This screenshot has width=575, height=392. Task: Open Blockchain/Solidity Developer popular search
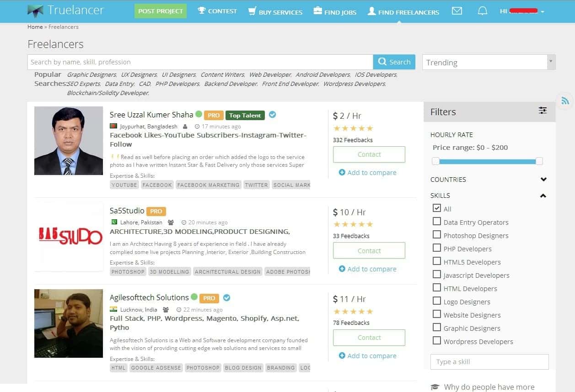tap(108, 93)
